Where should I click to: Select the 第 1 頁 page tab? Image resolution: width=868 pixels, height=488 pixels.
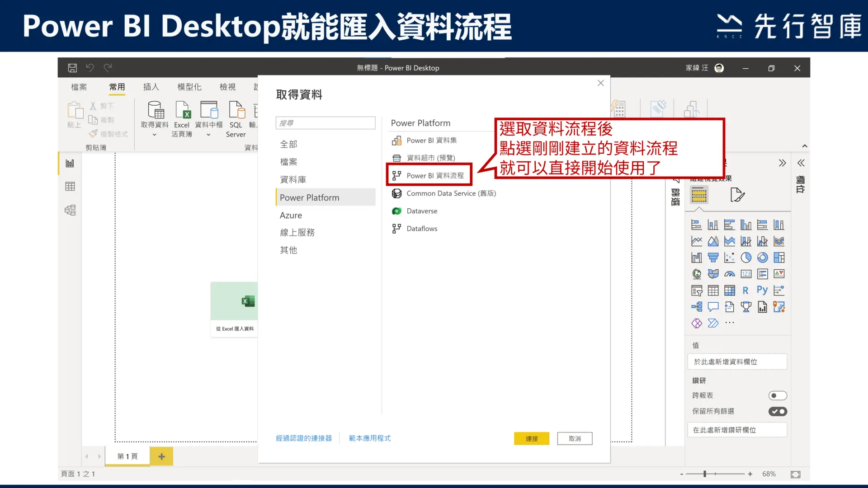coord(127,456)
